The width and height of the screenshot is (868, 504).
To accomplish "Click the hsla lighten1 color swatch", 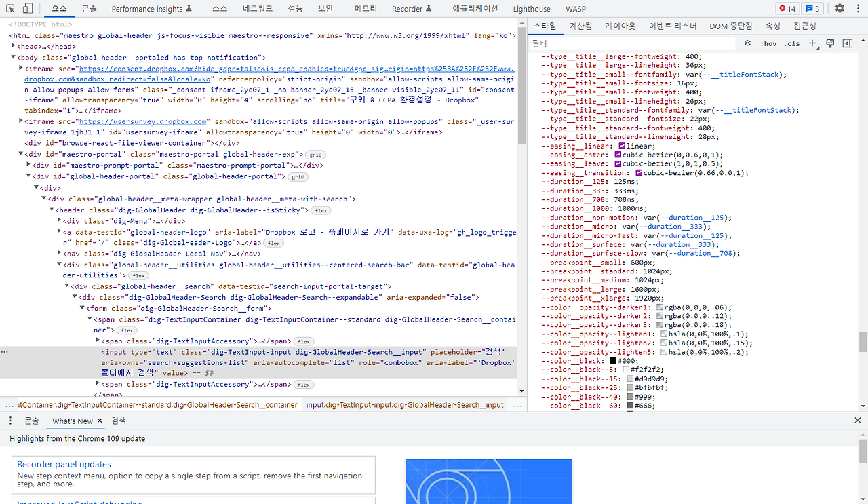I will (x=664, y=334).
